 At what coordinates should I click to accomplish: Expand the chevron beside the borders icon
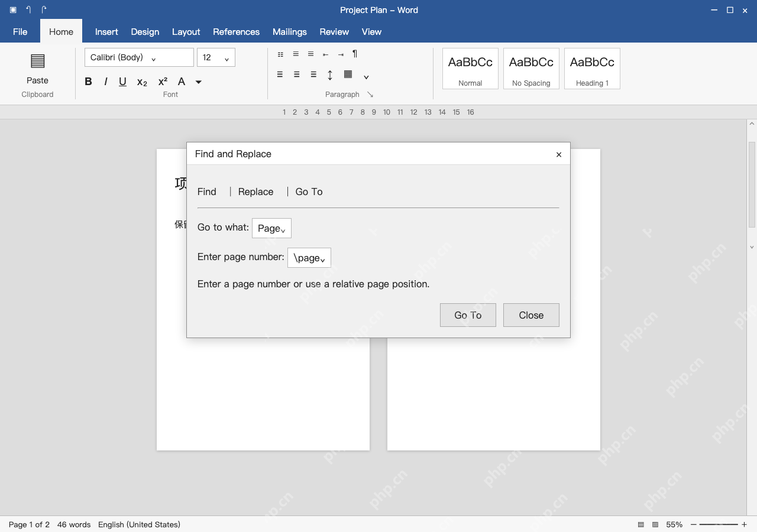pos(366,77)
